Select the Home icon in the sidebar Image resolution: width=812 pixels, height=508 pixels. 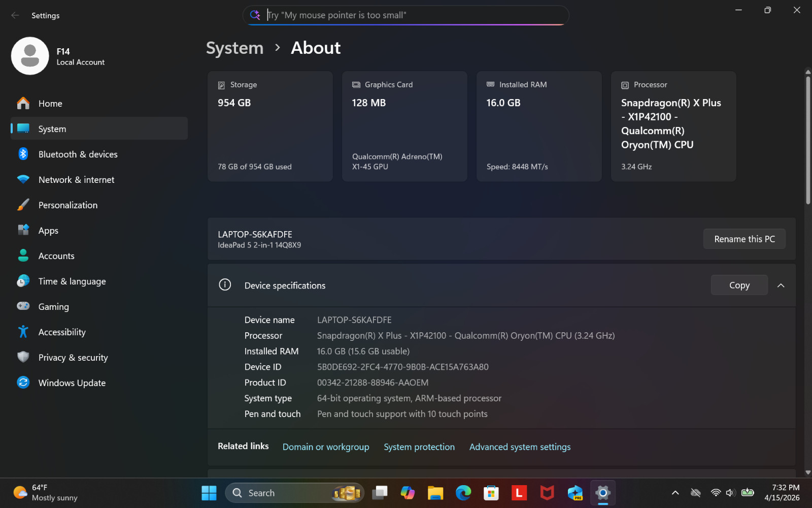[23, 103]
